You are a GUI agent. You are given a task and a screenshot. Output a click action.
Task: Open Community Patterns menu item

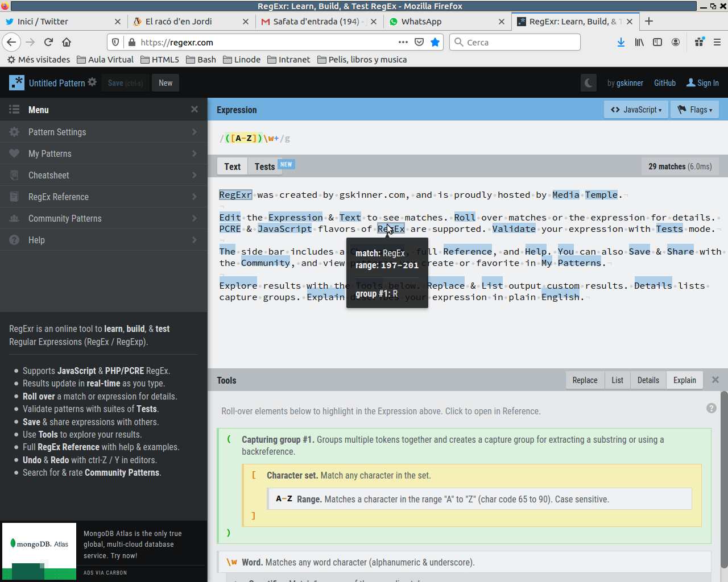104,218
